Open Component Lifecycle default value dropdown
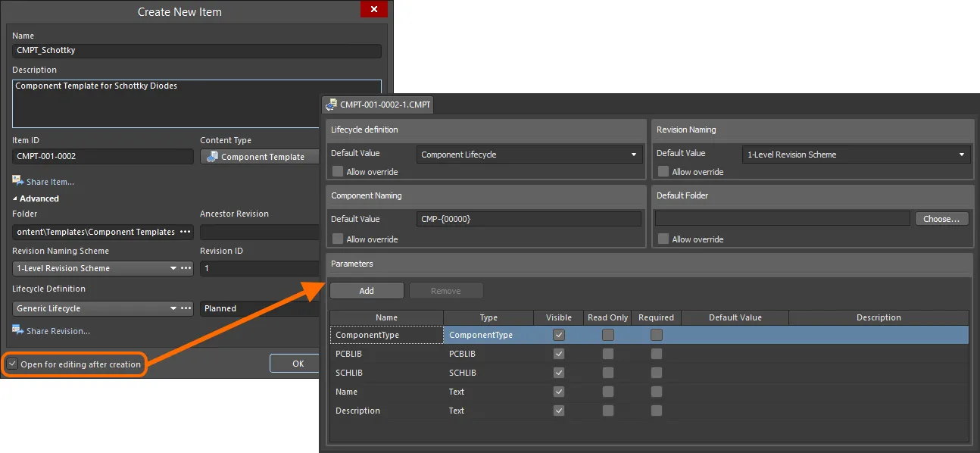980x453 pixels. click(x=634, y=155)
